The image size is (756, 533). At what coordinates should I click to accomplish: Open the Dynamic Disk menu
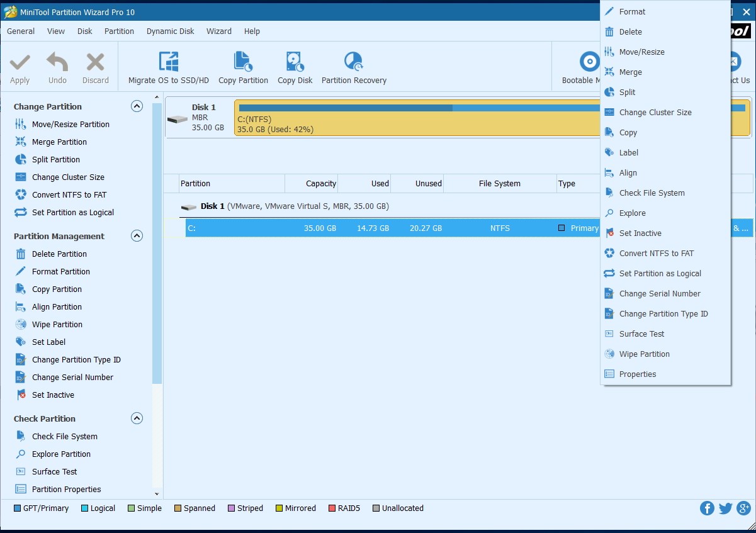coord(170,31)
